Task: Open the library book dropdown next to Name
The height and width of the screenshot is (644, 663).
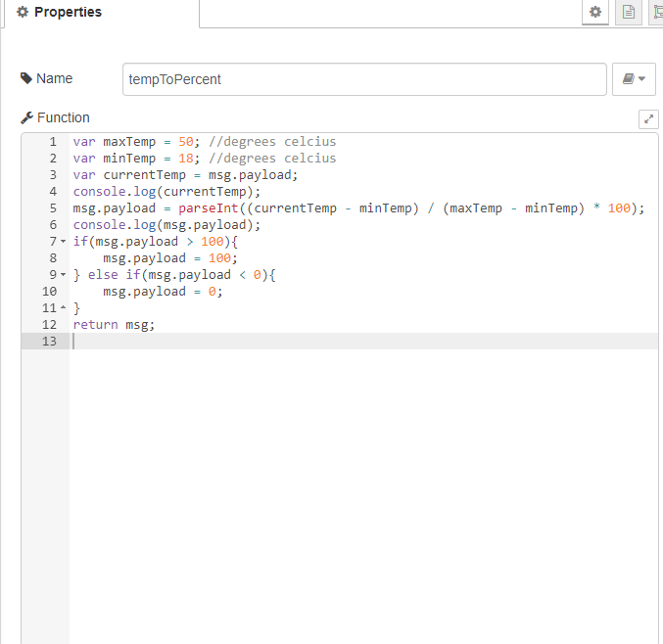Action: pyautogui.click(x=634, y=79)
